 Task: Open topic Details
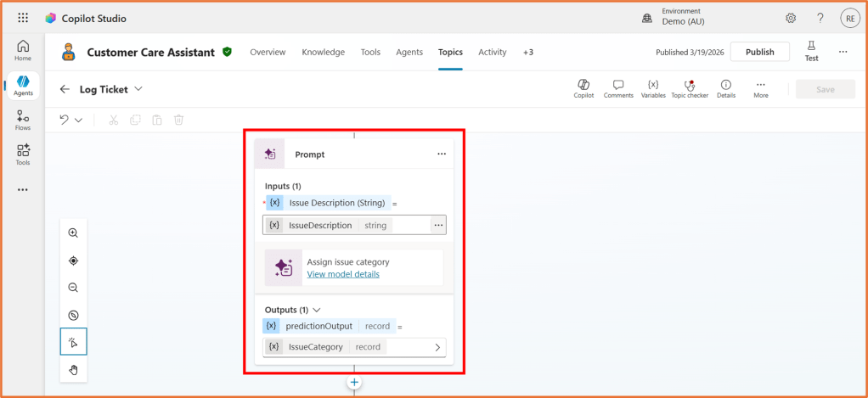725,89
